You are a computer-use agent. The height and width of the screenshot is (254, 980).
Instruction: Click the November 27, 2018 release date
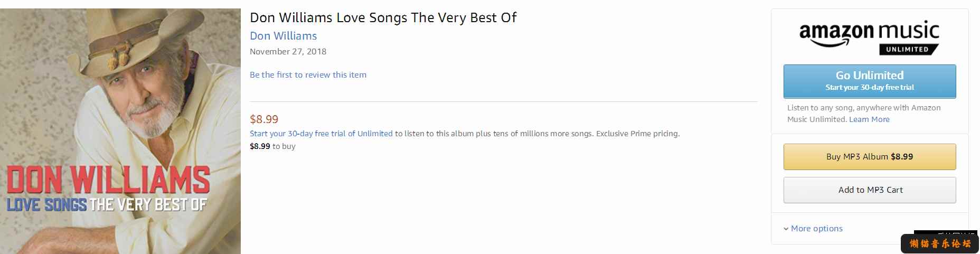pyautogui.click(x=288, y=52)
